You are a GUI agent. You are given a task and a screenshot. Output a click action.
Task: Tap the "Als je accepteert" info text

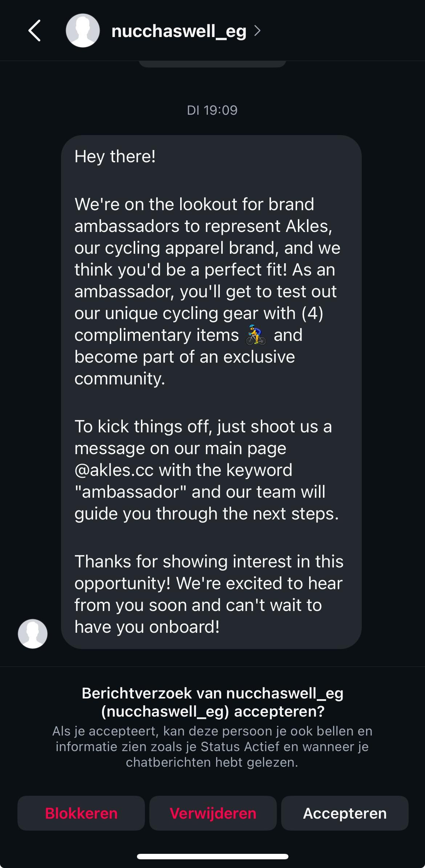(212, 747)
